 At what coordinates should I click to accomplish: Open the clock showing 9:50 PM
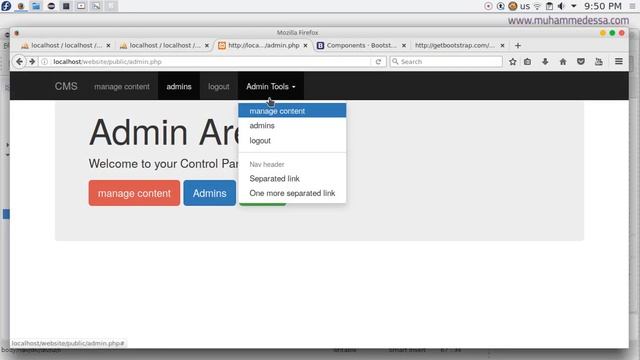tap(602, 6)
